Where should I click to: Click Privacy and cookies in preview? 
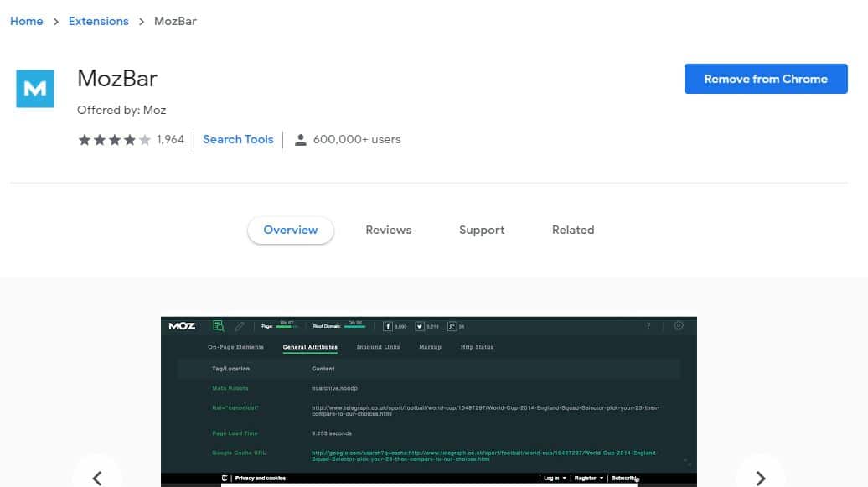tap(261, 478)
